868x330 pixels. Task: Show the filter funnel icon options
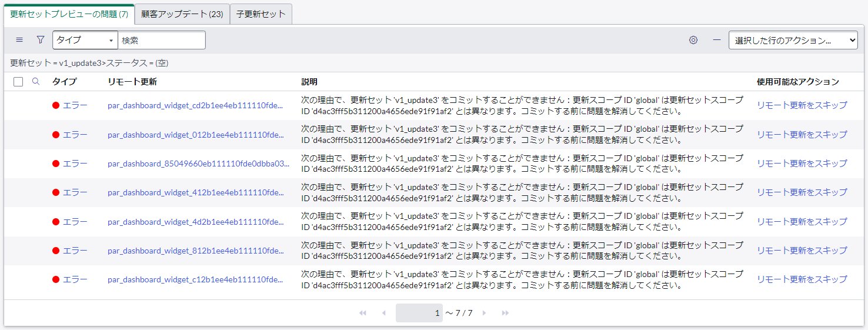coord(41,40)
